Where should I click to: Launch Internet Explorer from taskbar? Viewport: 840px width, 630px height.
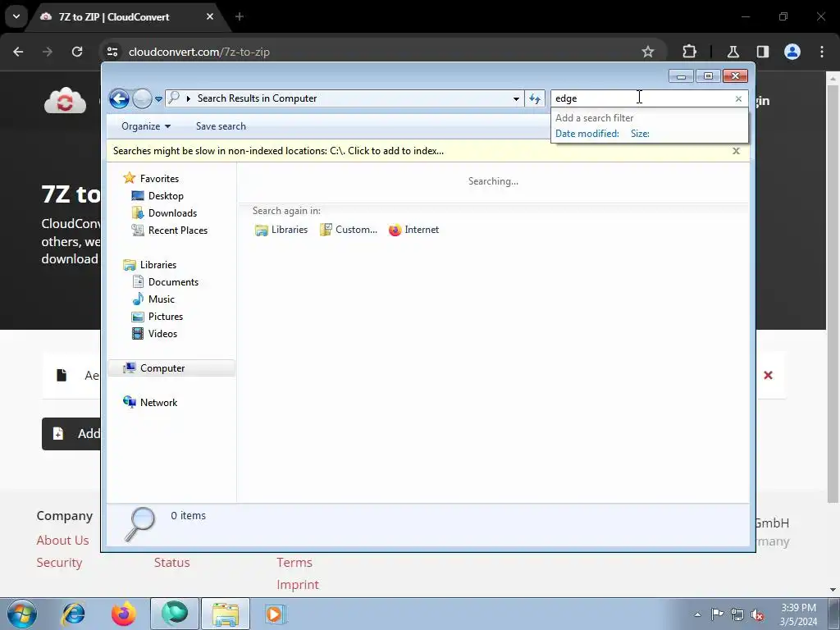pos(73,614)
